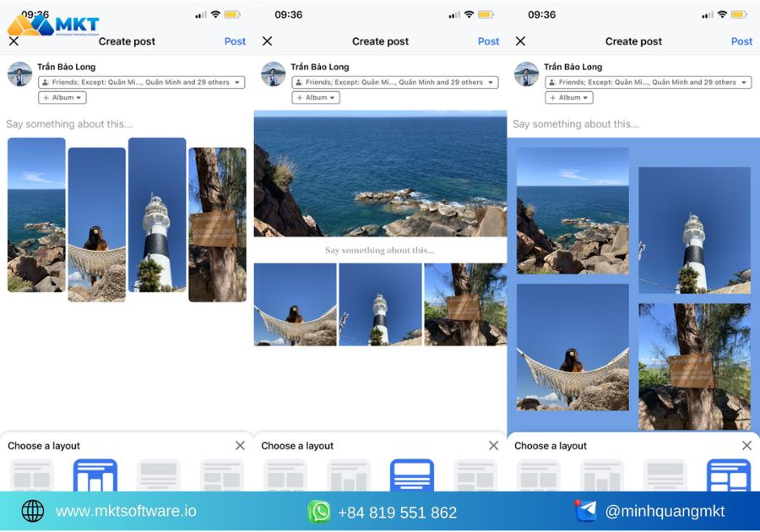
Task: Open tree sign photo in right phone grid
Action: tap(695, 366)
